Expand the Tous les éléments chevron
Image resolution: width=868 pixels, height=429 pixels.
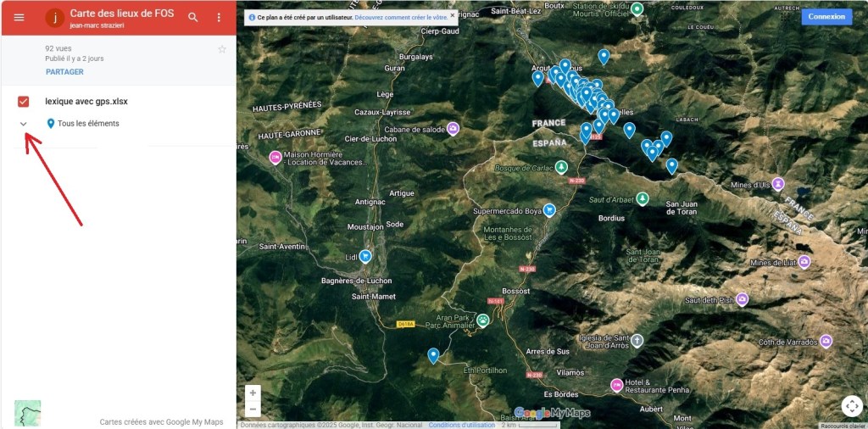click(24, 124)
